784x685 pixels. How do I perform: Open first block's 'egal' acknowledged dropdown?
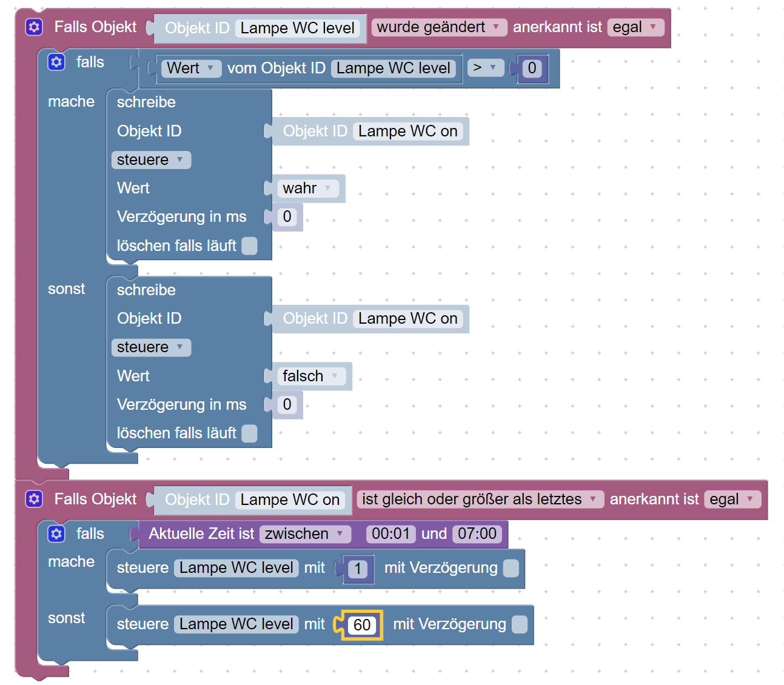(635, 27)
